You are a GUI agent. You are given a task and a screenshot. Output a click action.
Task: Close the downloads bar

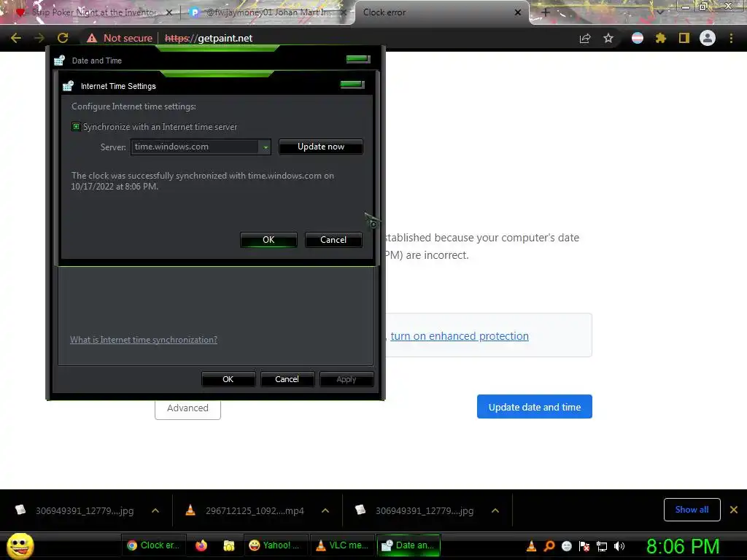734,510
